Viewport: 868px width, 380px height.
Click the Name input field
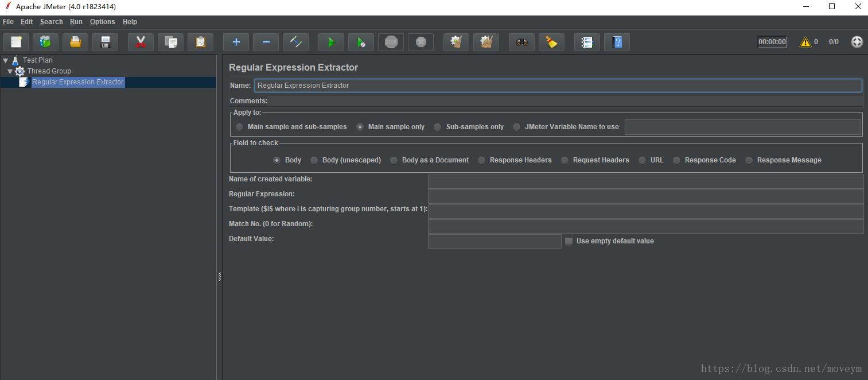click(558, 86)
